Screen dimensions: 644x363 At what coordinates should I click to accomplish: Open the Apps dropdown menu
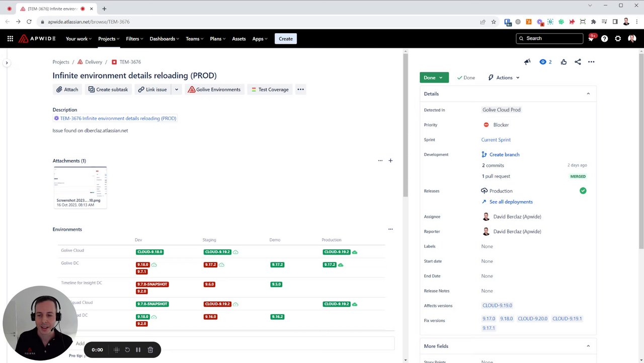click(x=260, y=39)
